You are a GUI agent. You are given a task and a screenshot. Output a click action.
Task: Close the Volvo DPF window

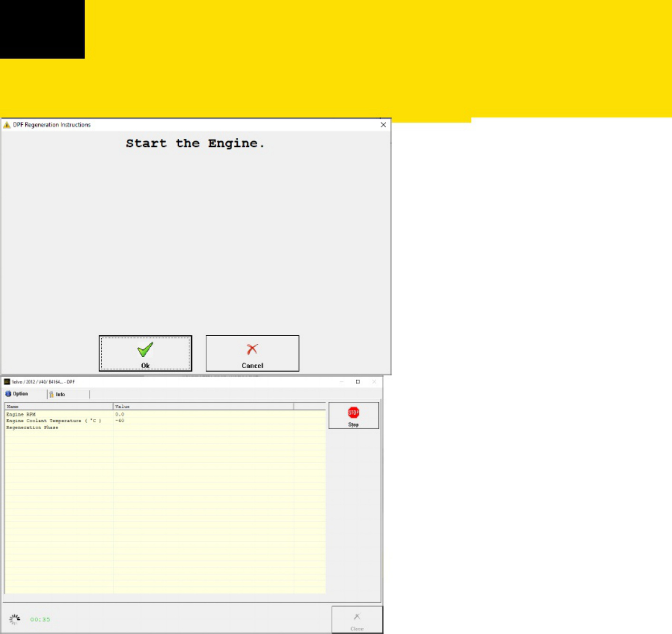tap(374, 381)
